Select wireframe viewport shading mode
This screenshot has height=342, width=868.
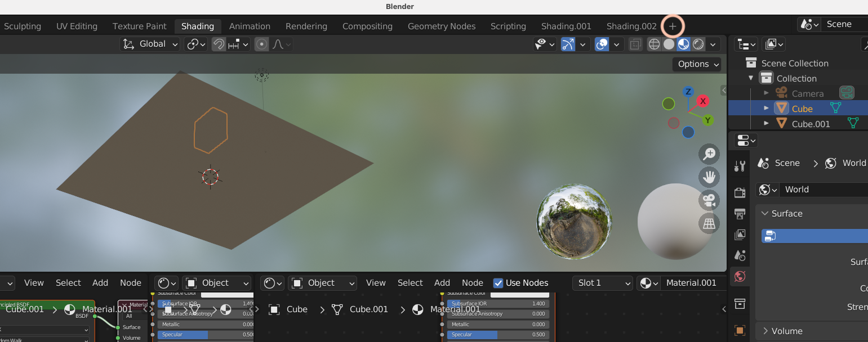point(654,44)
